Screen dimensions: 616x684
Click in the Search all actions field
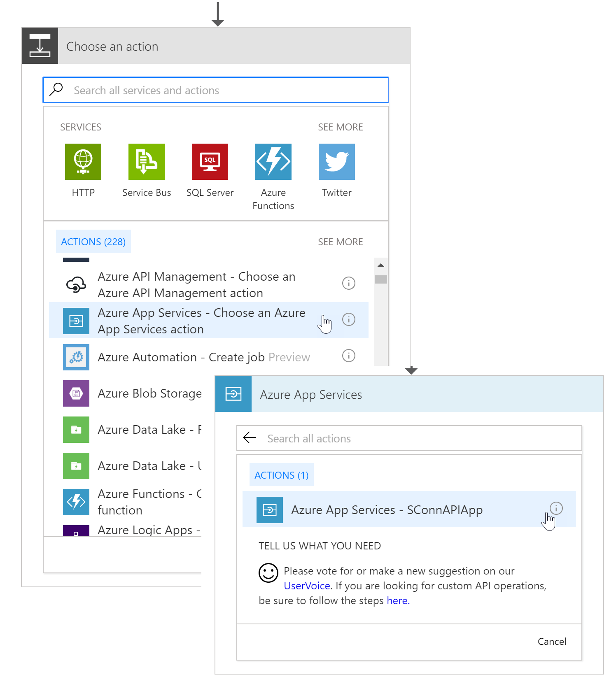(409, 438)
